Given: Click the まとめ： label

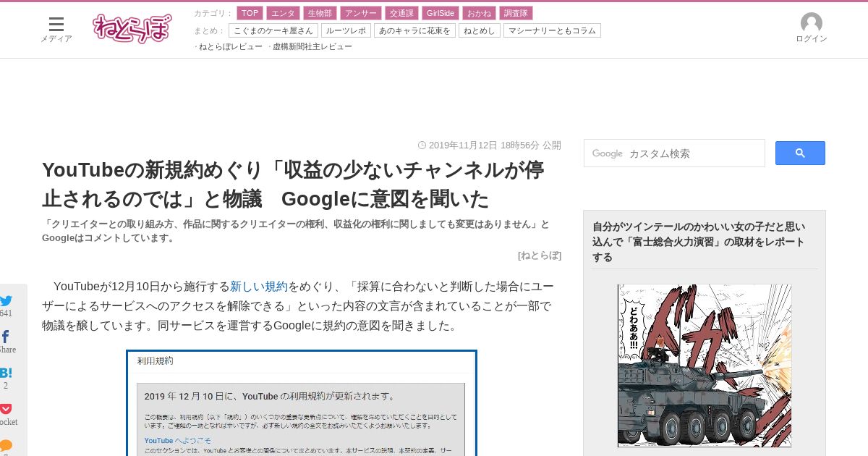Looking at the screenshot, I should [x=210, y=30].
